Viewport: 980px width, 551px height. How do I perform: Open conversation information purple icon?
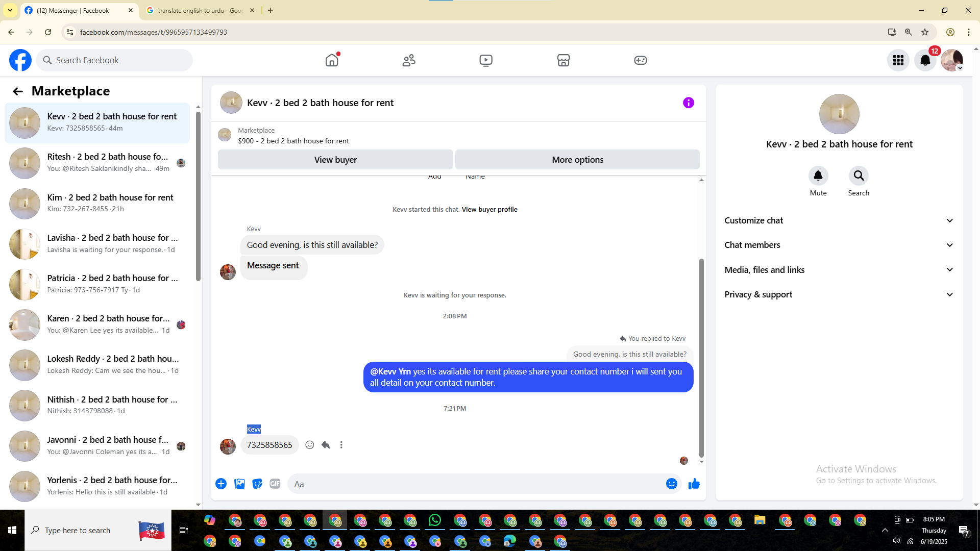[x=689, y=103]
